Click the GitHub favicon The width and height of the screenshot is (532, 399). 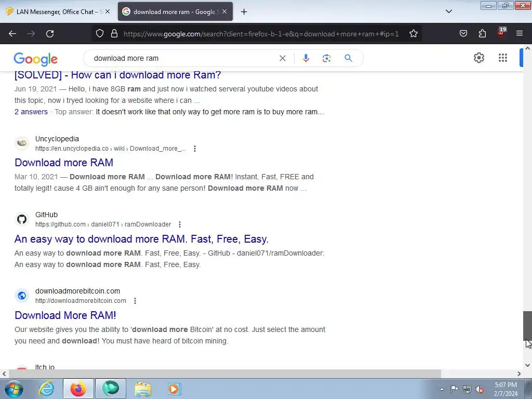22,219
